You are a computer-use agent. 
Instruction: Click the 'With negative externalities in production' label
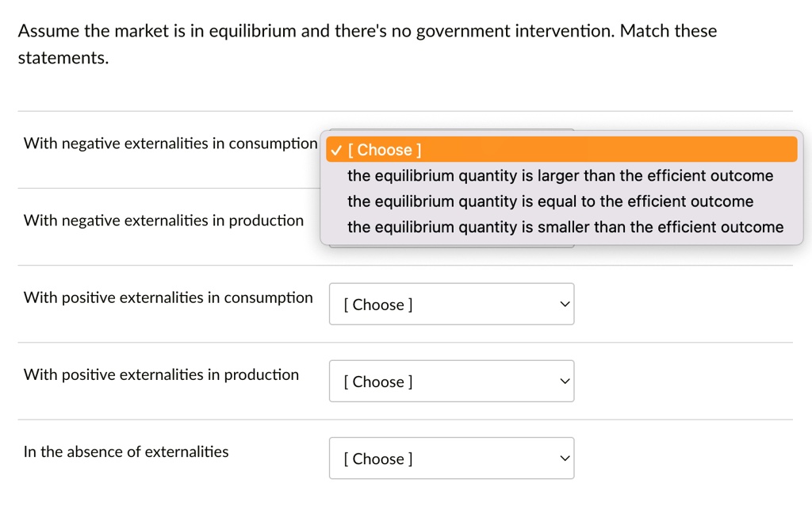coord(163,221)
